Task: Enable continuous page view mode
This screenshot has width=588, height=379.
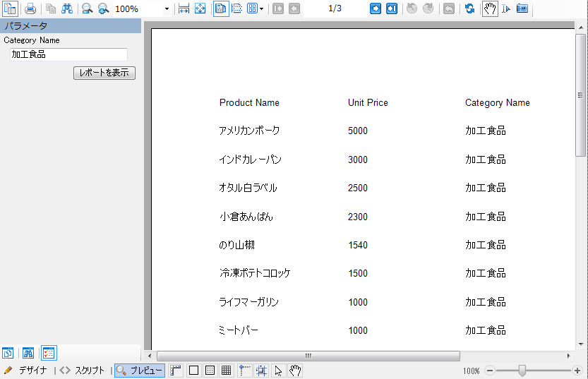Action: point(237,8)
